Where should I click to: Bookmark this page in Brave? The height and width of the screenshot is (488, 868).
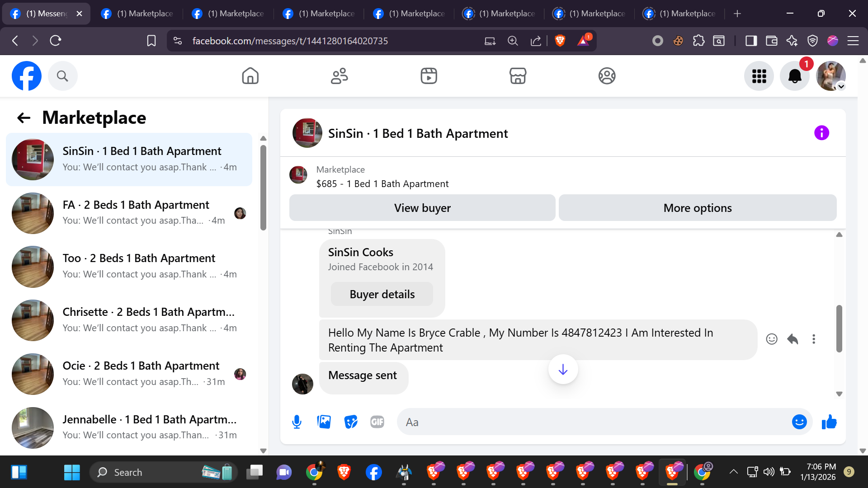(x=151, y=41)
